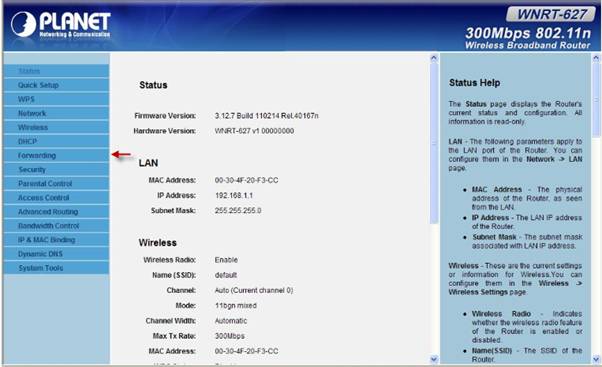Click the Channel Width label
Image resolution: width=602 pixels, height=367 pixels.
point(171,321)
